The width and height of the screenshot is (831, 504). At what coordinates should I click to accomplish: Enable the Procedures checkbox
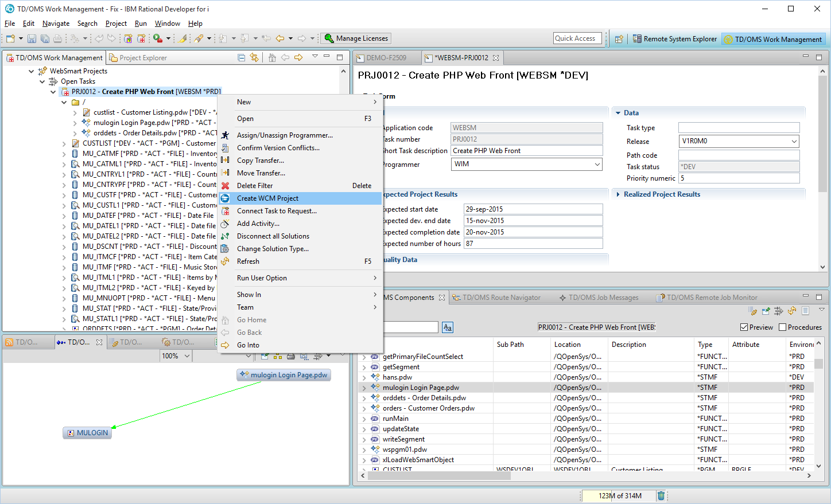click(782, 327)
